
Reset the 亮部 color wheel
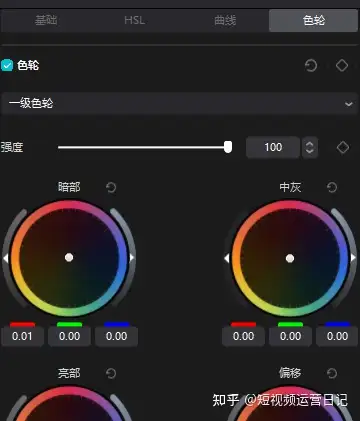tap(111, 373)
